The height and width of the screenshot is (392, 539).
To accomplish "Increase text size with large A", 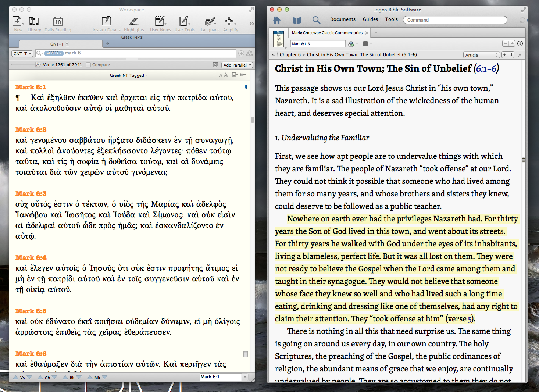I will 226,75.
